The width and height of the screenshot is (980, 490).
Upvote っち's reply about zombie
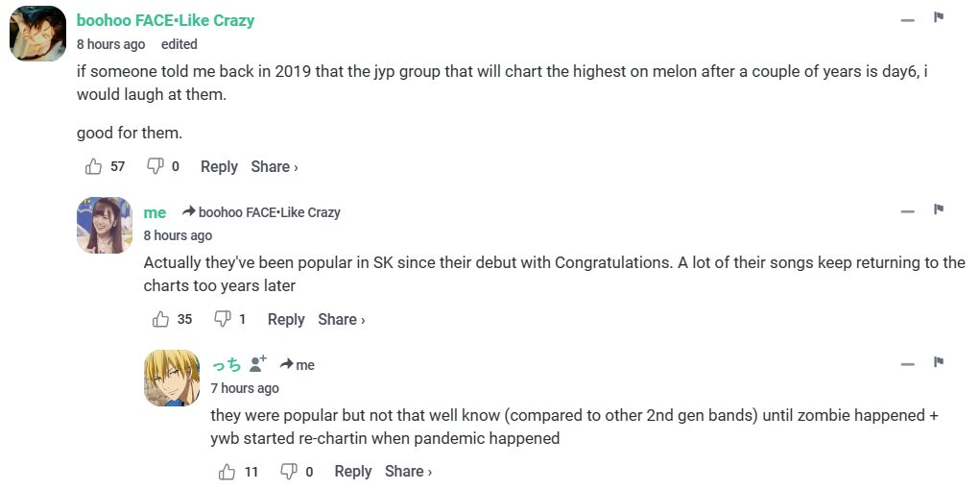pos(227,471)
